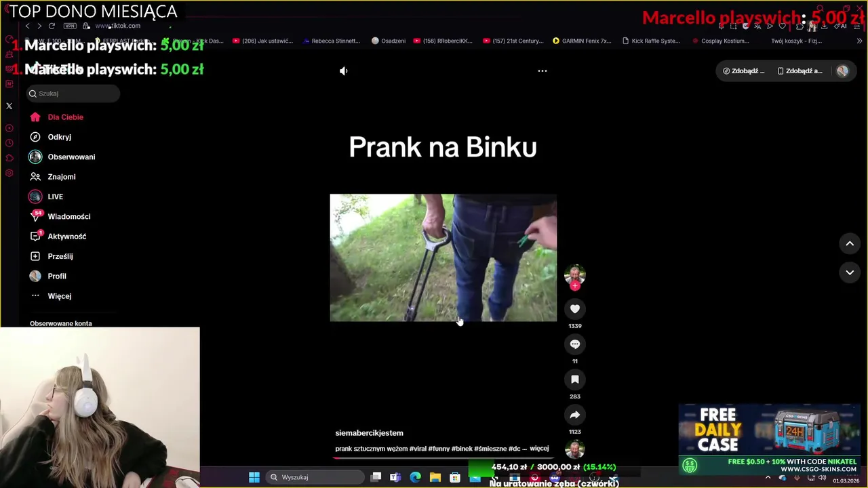Open the X (Twitter) sidebar icon
This screenshot has height=488, width=868.
point(9,106)
